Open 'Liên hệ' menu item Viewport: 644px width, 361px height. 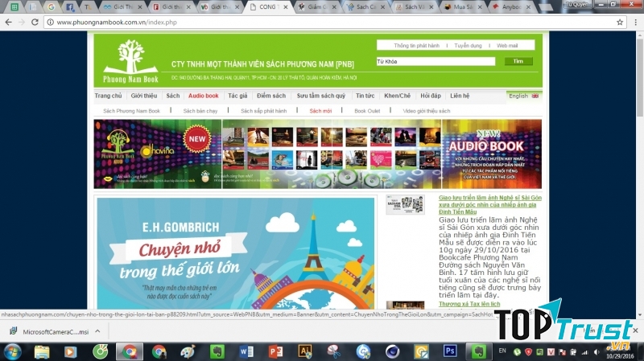(x=460, y=96)
